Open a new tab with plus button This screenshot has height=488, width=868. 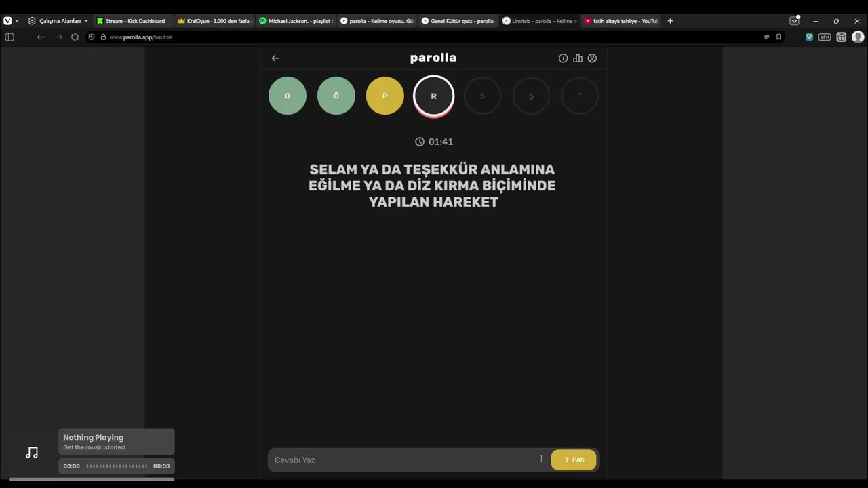(x=670, y=21)
